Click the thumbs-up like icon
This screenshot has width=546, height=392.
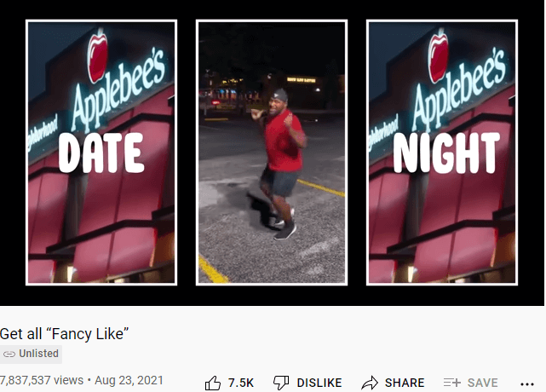click(x=213, y=383)
